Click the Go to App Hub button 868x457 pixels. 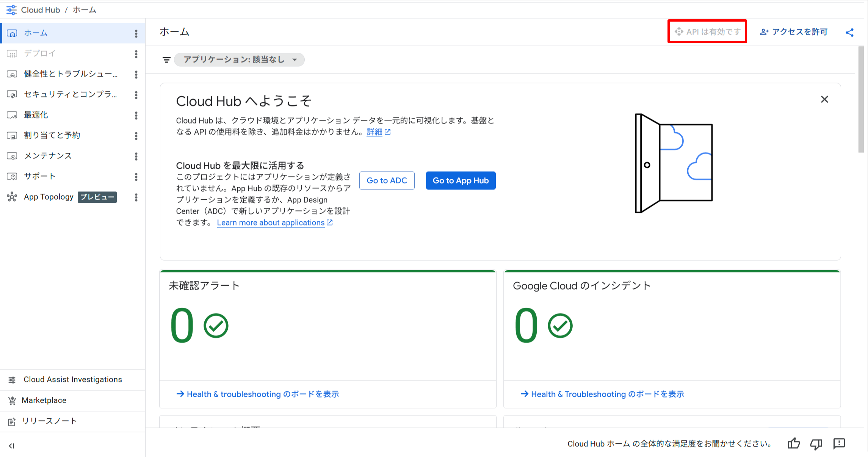coord(461,180)
